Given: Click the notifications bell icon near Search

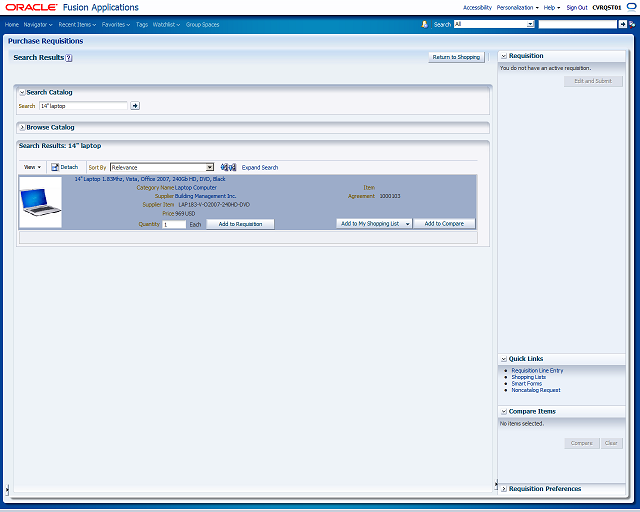Looking at the screenshot, I should click(x=424, y=24).
